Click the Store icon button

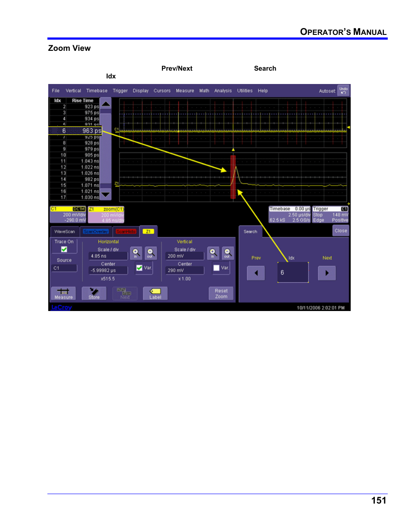(x=94, y=293)
